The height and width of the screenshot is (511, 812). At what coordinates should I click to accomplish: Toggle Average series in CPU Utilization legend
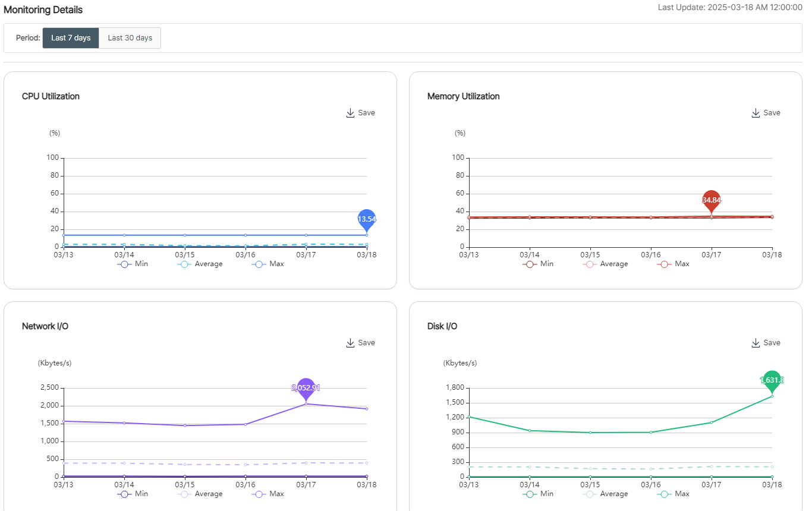pyautogui.click(x=200, y=264)
